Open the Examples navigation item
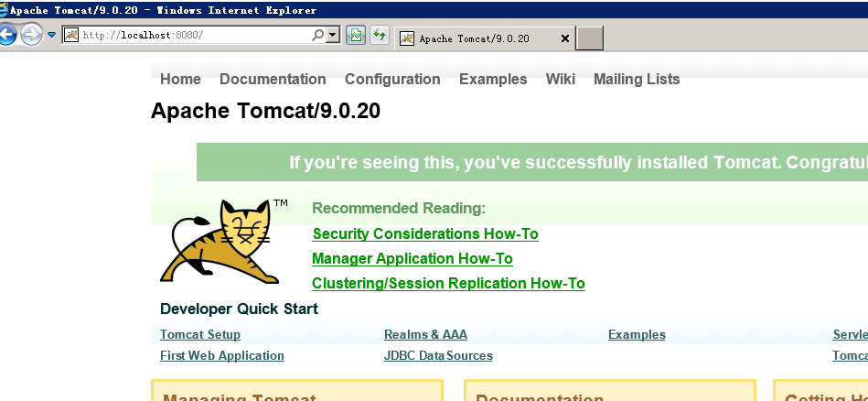 (x=493, y=80)
